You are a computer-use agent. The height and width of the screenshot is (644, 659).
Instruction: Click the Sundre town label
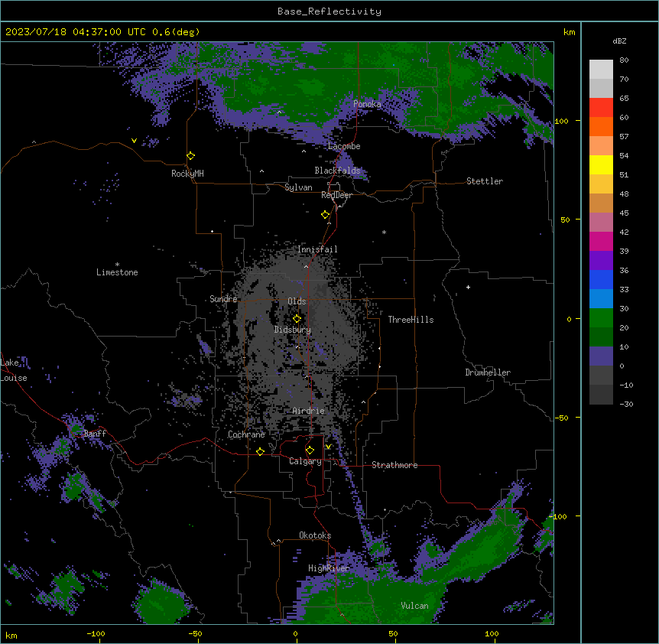point(223,299)
